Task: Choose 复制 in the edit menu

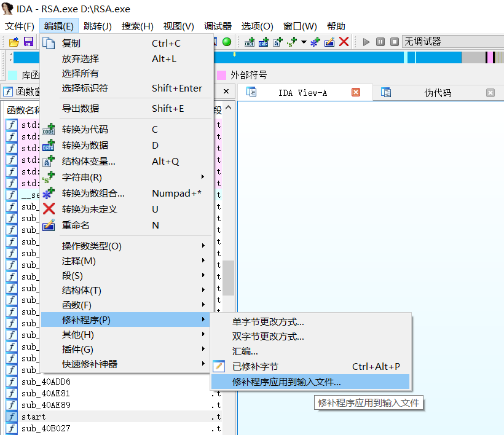Action: (126, 43)
